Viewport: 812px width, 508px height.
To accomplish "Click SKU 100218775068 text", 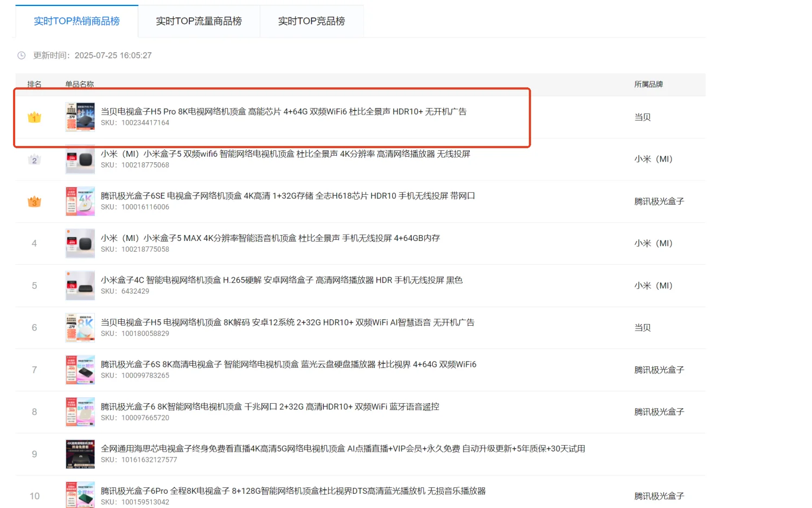I will (x=135, y=165).
